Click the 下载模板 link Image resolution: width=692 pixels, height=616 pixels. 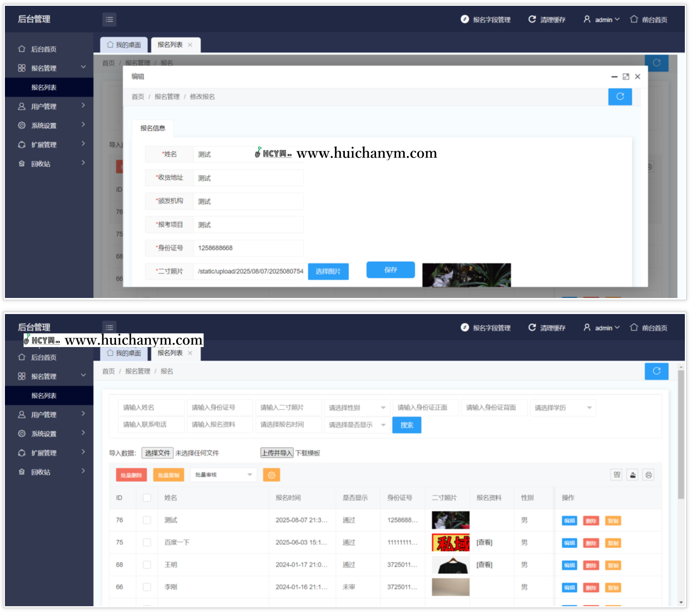pyautogui.click(x=308, y=453)
